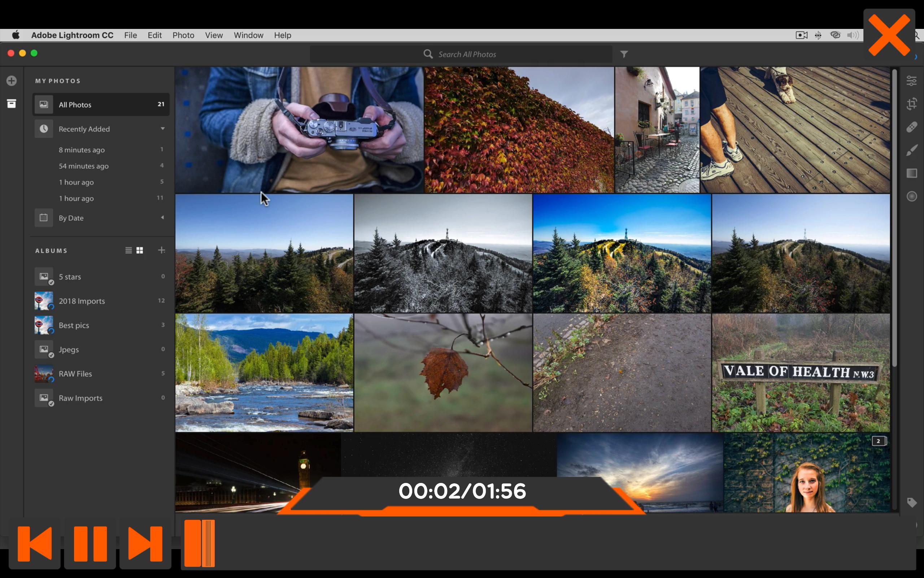Create a new album with plus
This screenshot has height=578, width=924.
[161, 250]
